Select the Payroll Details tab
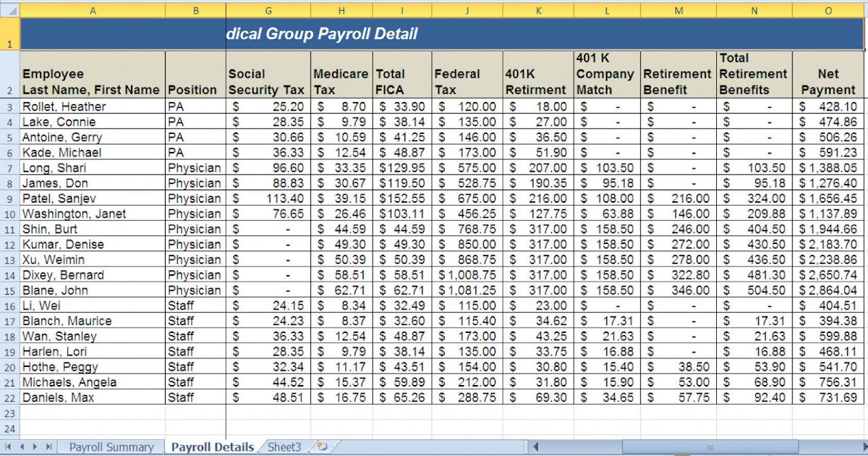Screen dimensions: 868x456 tap(212, 447)
